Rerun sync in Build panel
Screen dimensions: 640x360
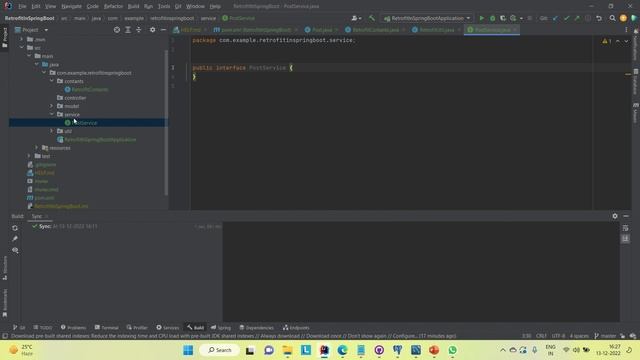coord(15,228)
